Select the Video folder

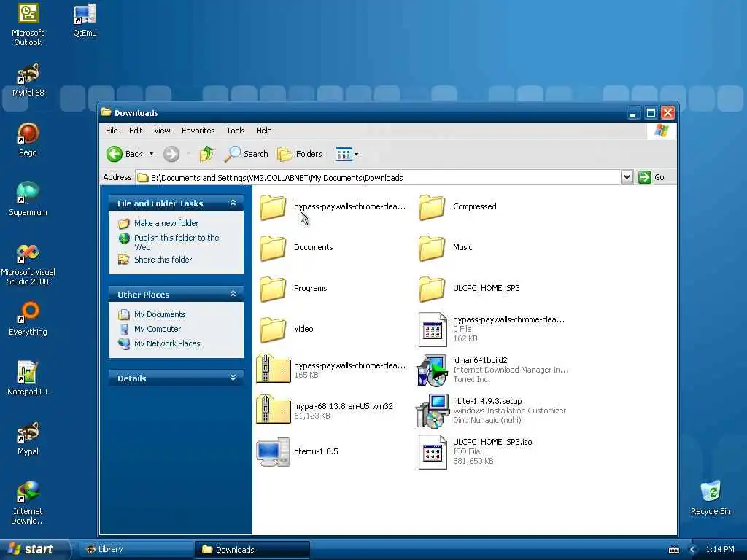coord(286,330)
